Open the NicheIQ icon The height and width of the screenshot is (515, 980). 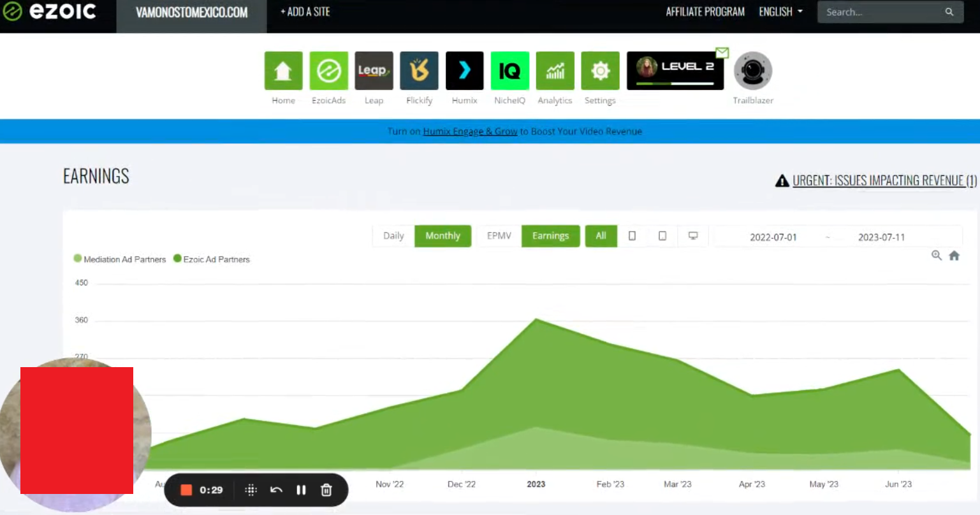[x=509, y=71]
